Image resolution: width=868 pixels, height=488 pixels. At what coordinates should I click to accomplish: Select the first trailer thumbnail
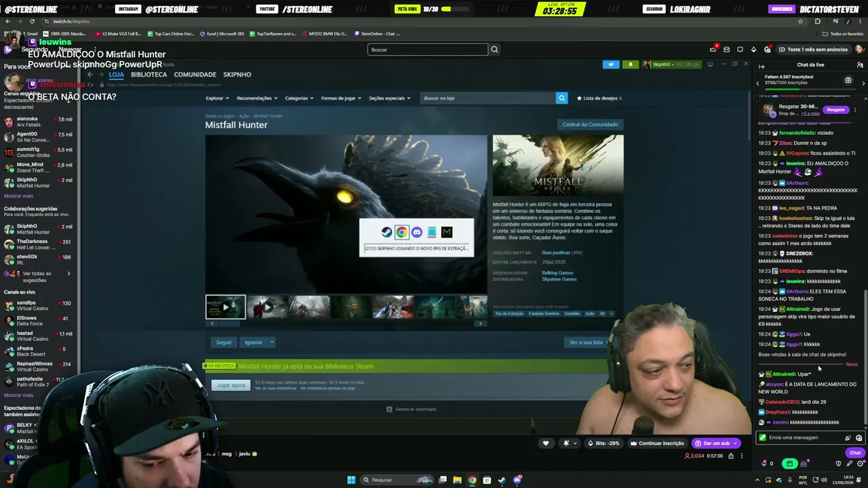point(226,307)
